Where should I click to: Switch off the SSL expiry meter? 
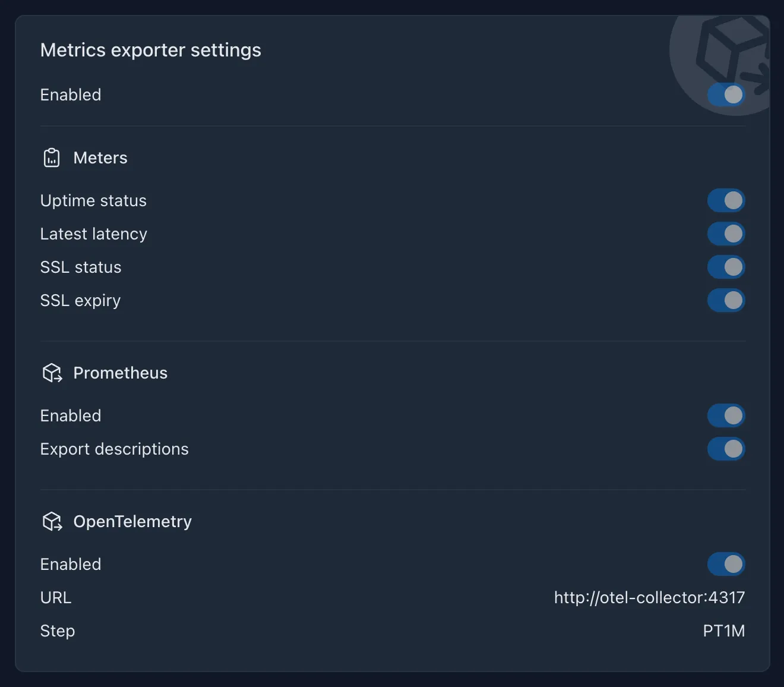click(726, 300)
